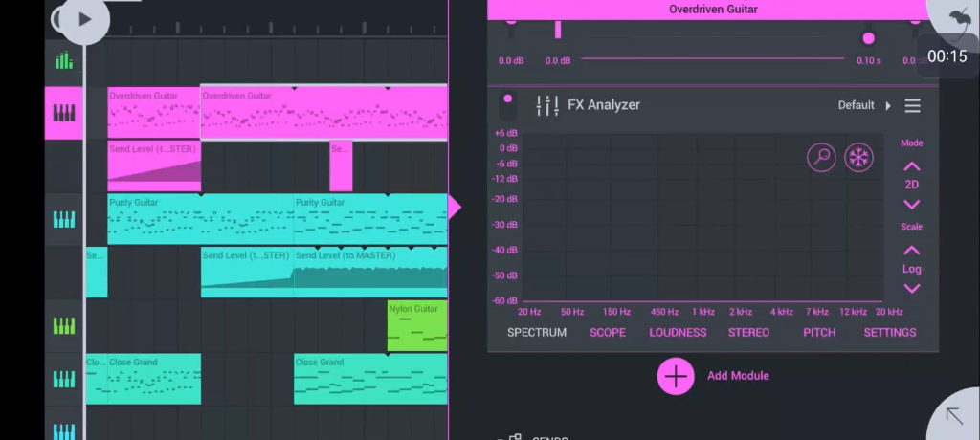The width and height of the screenshot is (980, 440).
Task: Click the FX Analyzer sliders icon
Action: tap(547, 105)
